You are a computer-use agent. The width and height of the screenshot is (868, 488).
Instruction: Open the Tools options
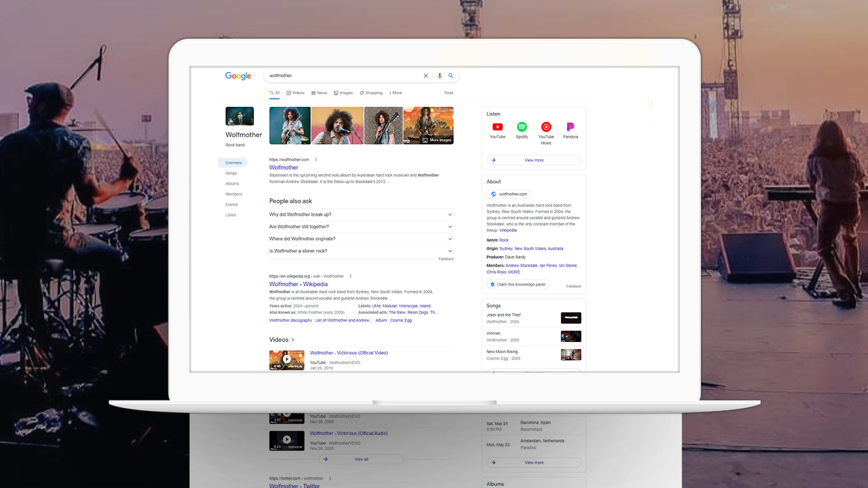pyautogui.click(x=448, y=93)
